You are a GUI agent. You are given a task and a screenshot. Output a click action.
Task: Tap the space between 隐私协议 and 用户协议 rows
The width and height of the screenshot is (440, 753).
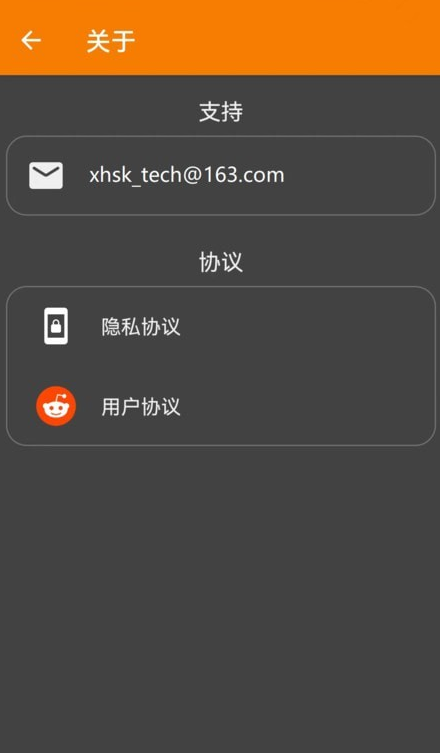click(x=221, y=366)
